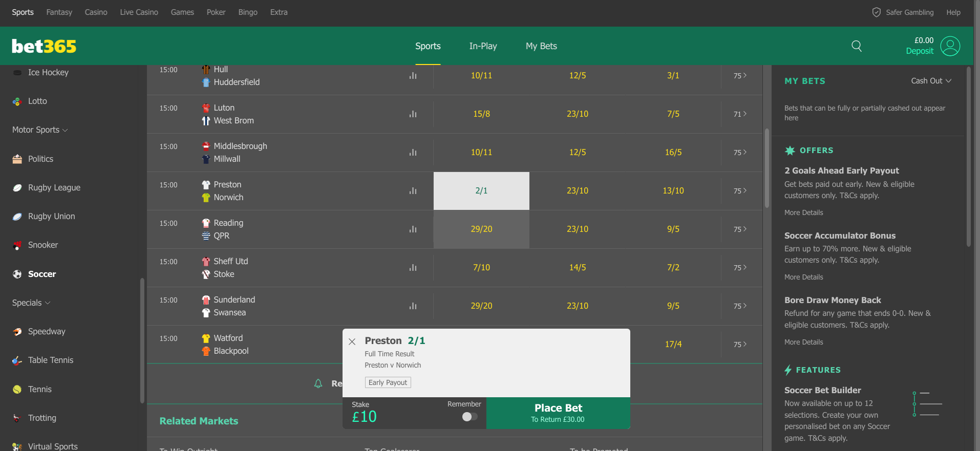The height and width of the screenshot is (451, 980).
Task: Toggle the Remember stake switch
Action: 470,417
